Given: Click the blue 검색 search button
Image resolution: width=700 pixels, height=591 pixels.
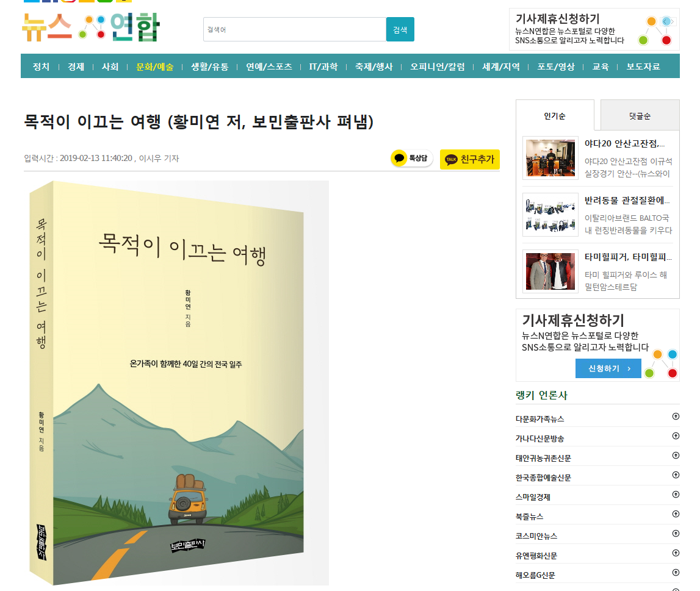Looking at the screenshot, I should pos(400,29).
